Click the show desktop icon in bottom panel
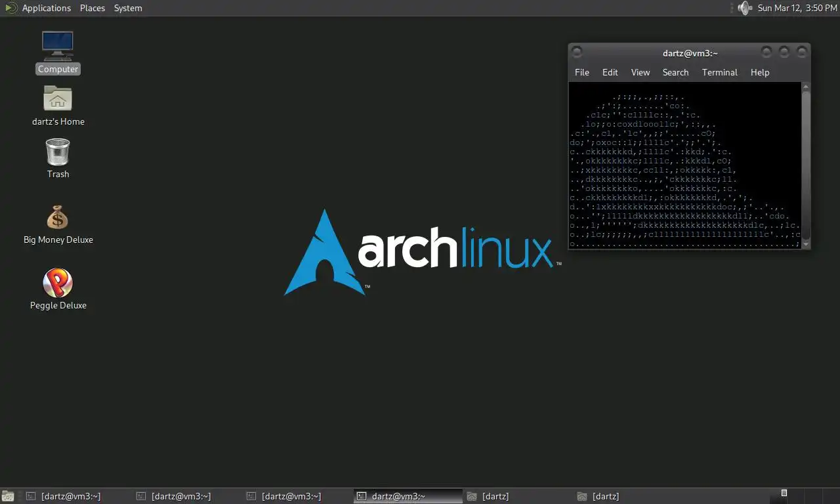Image resolution: width=840 pixels, height=504 pixels. click(8, 496)
